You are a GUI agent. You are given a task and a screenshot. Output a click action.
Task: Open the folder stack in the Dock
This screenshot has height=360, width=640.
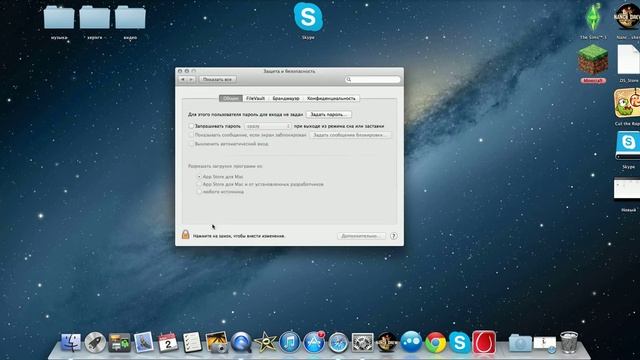[x=520, y=342]
